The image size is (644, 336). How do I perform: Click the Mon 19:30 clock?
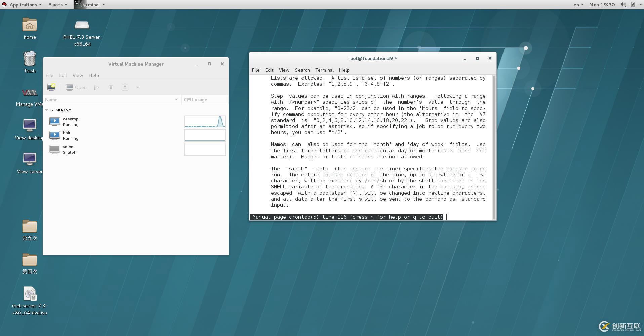point(602,5)
